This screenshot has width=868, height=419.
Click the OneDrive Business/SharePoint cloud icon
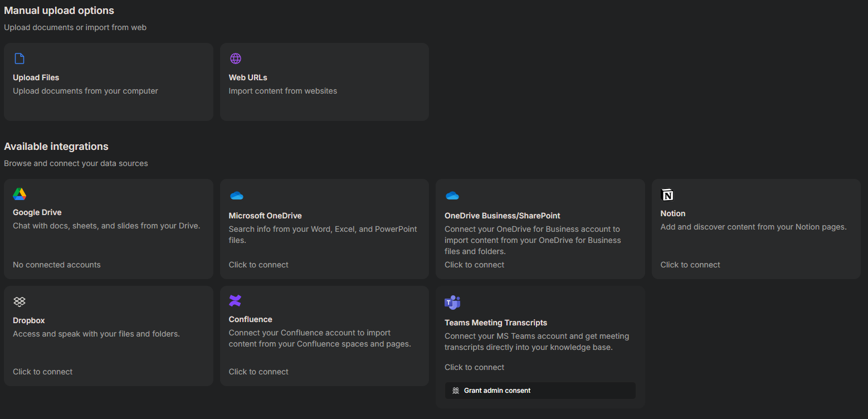click(452, 196)
